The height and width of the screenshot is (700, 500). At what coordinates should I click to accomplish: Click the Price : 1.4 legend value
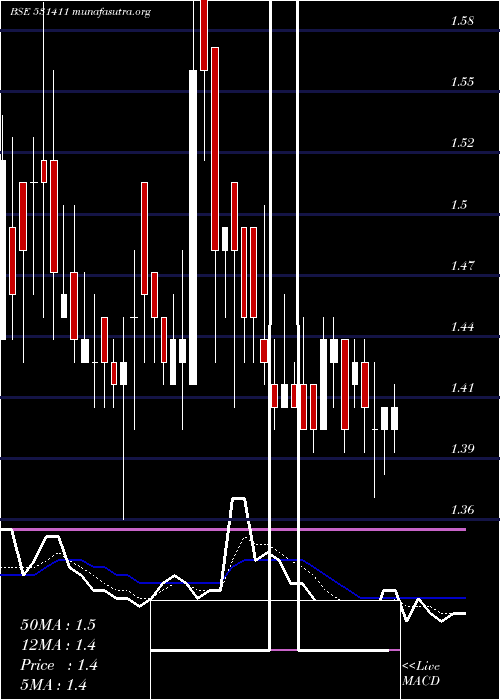pos(58,665)
